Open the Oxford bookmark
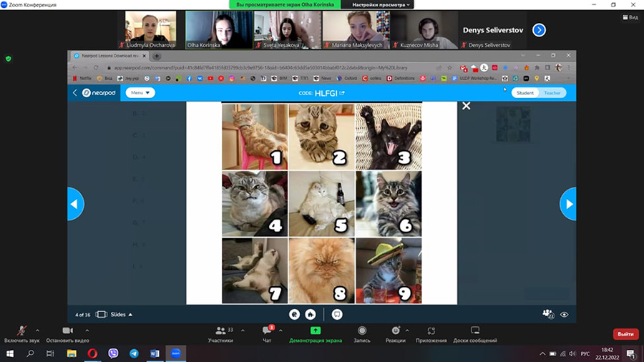Screen dimensions: 644x362 [346, 78]
